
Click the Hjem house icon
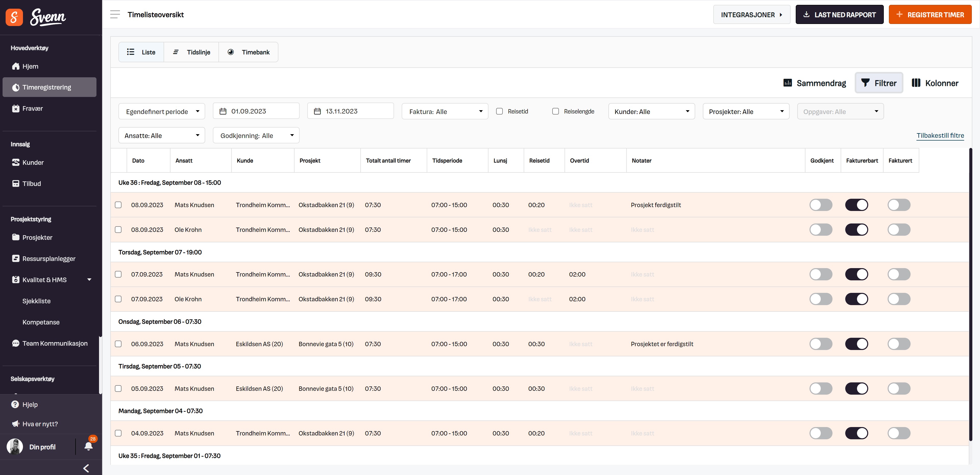click(16, 66)
